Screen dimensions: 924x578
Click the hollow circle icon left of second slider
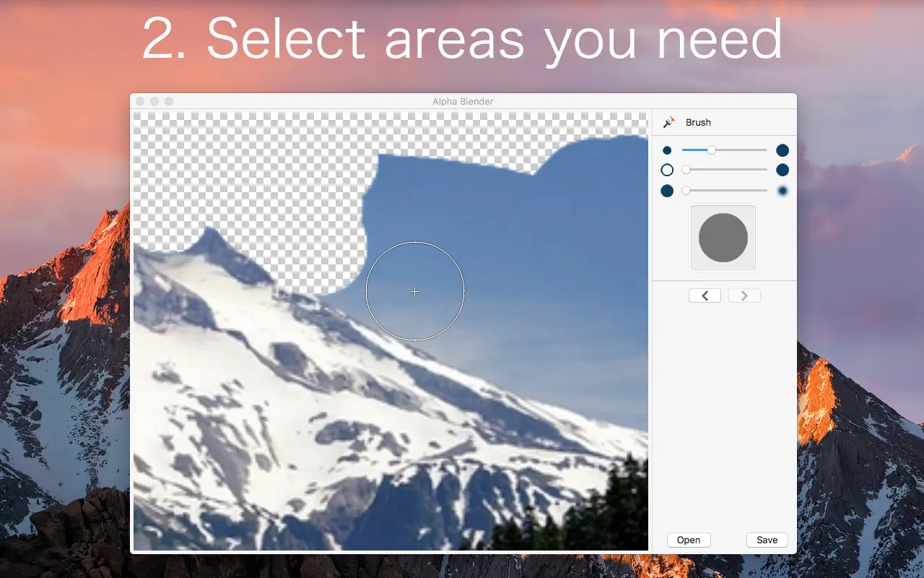pos(667,171)
